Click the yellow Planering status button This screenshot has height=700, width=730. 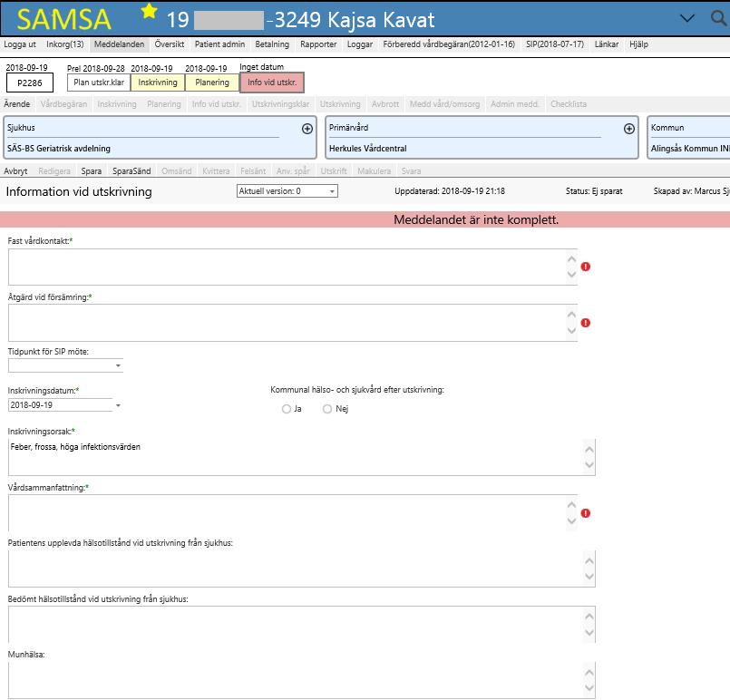click(x=212, y=83)
